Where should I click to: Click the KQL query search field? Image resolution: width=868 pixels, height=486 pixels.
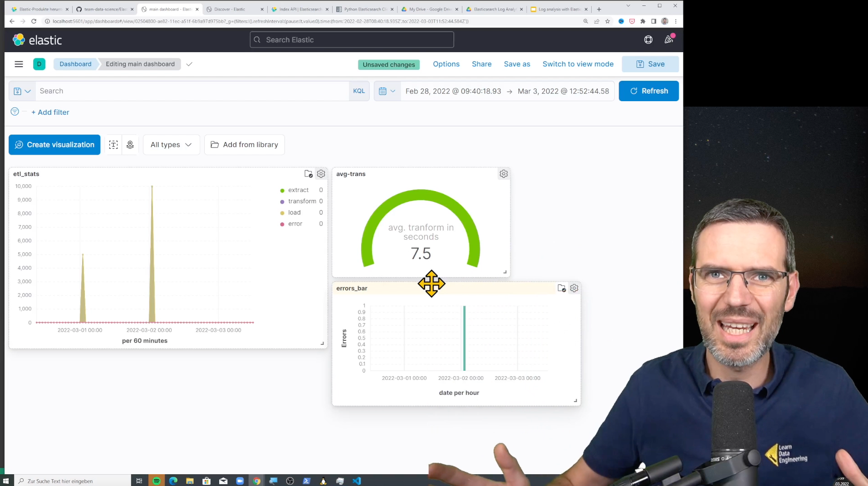[x=192, y=91]
